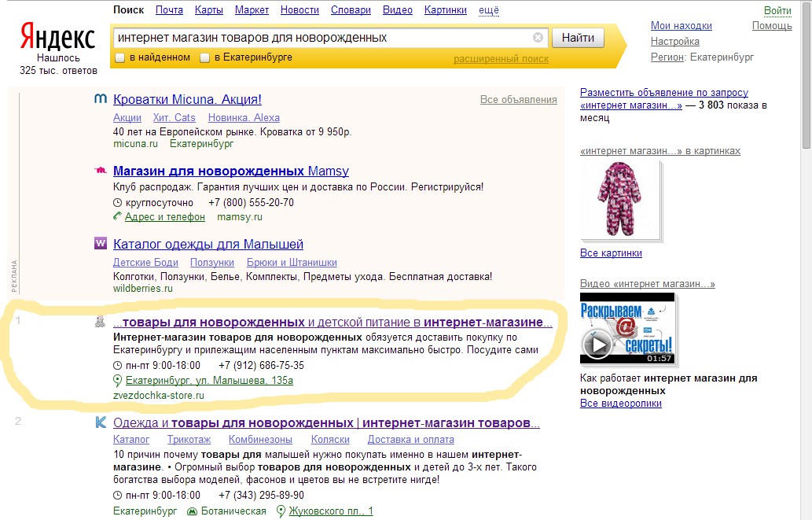Open the Карты tab
This screenshot has width=812, height=520.
[208, 10]
